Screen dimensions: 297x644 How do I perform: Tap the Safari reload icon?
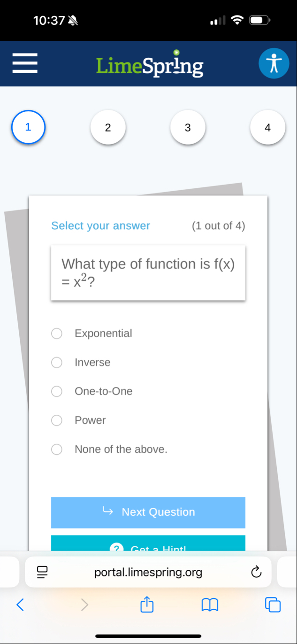pyautogui.click(x=256, y=572)
